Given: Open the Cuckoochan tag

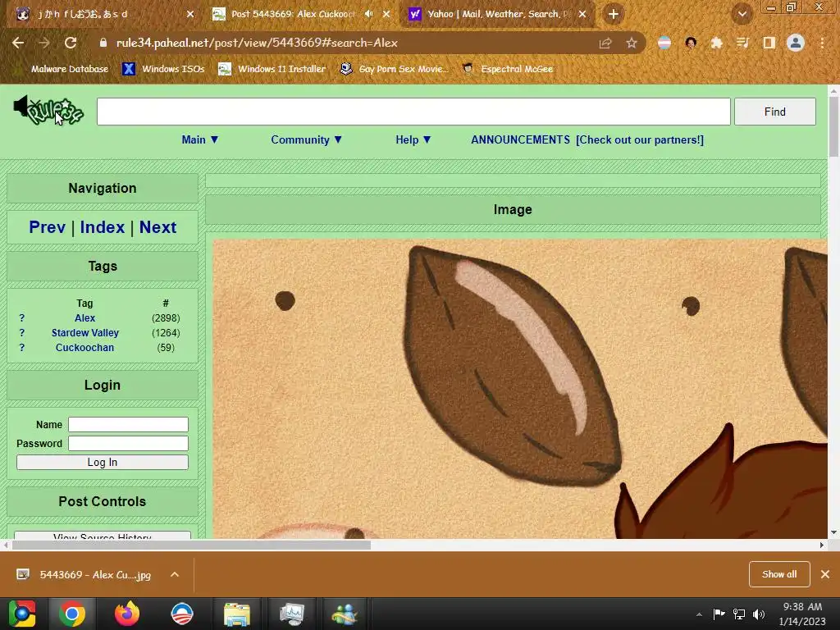Looking at the screenshot, I should pos(84,348).
